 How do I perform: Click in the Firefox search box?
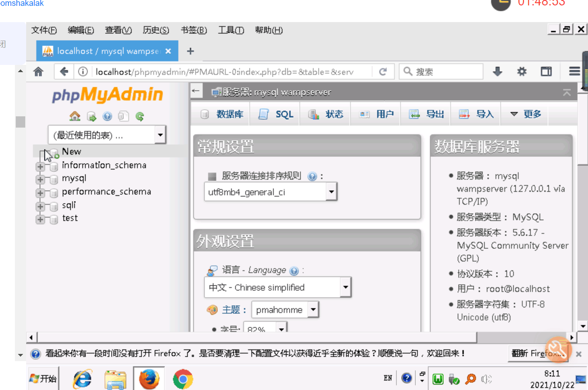(x=441, y=71)
